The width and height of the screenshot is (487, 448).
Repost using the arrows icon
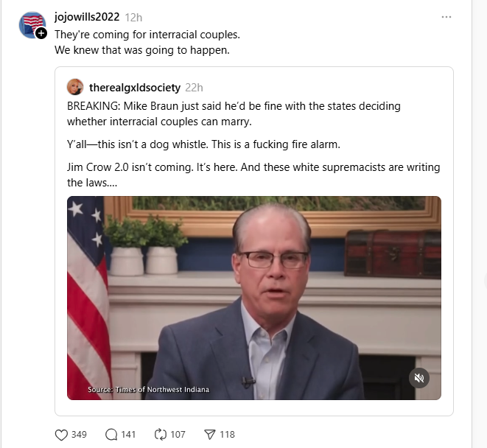161,434
